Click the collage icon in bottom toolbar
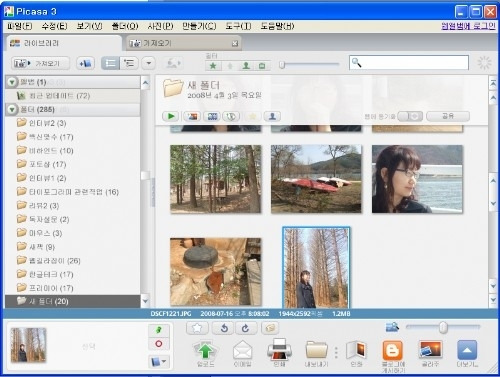500x377 pixels. point(430,350)
